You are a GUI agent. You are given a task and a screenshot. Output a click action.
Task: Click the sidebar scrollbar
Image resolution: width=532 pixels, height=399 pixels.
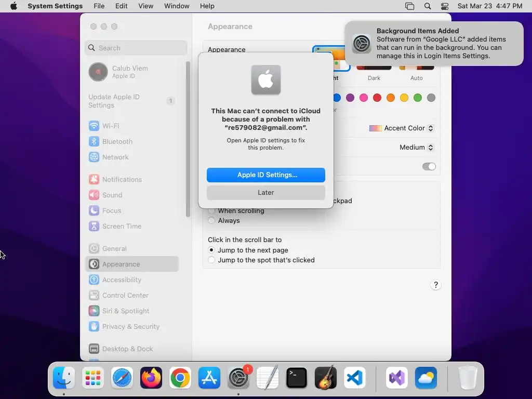188,139
